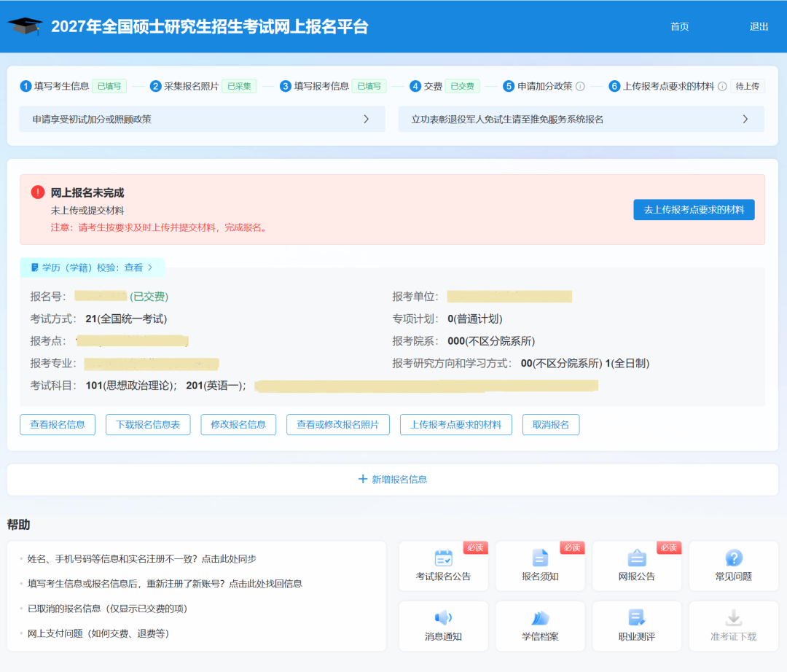
Task: Expand 申请享受初试加分或照顾政策 chevron arrow
Action: coord(367,120)
